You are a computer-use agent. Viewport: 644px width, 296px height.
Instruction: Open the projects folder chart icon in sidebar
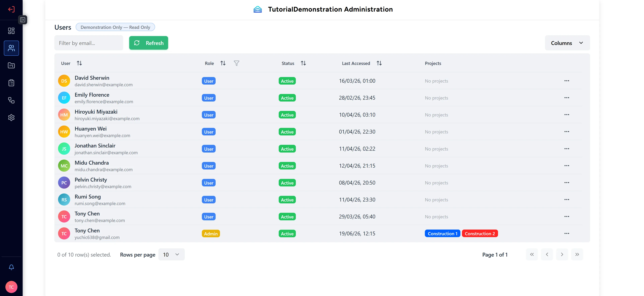(x=11, y=65)
